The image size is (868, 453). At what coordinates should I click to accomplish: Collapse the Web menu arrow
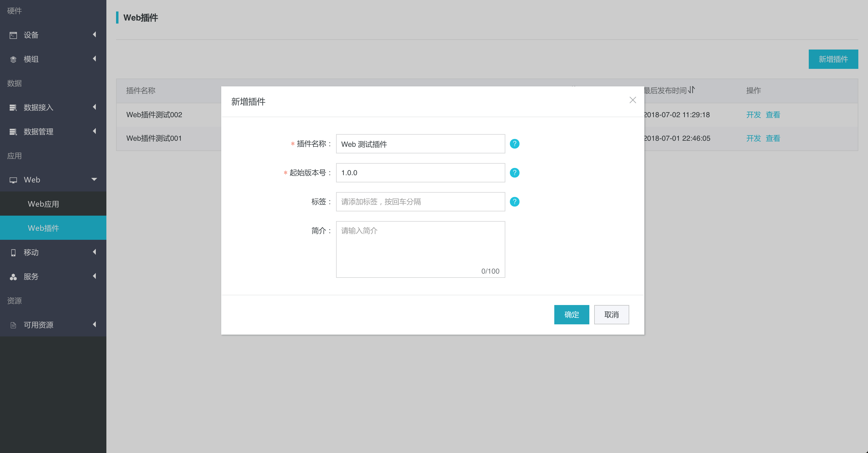pyautogui.click(x=94, y=179)
